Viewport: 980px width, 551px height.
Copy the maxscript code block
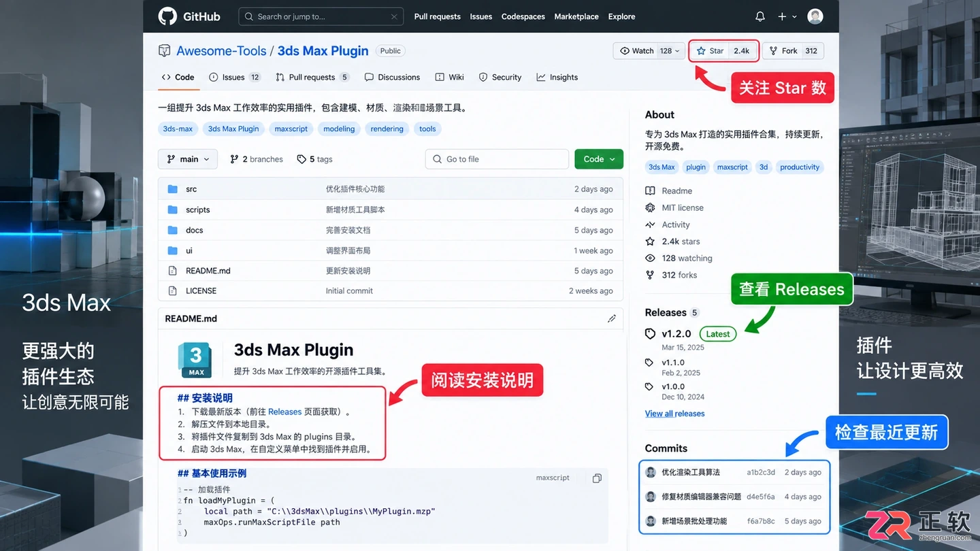click(597, 478)
